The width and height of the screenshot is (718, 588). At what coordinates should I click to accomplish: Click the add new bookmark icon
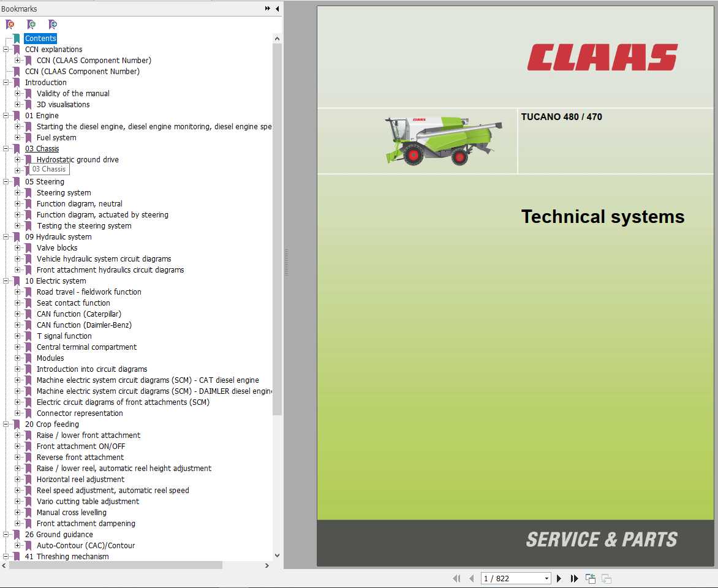click(x=31, y=24)
